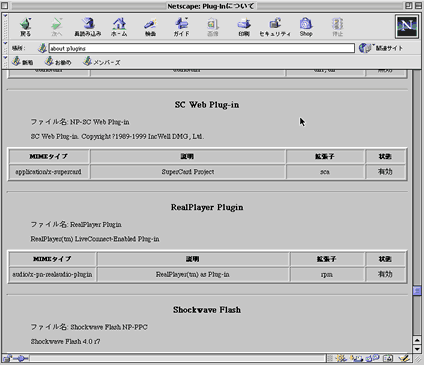Click the window collapse box in title bar
The width and height of the screenshot is (424, 365).
(x=418, y=6)
